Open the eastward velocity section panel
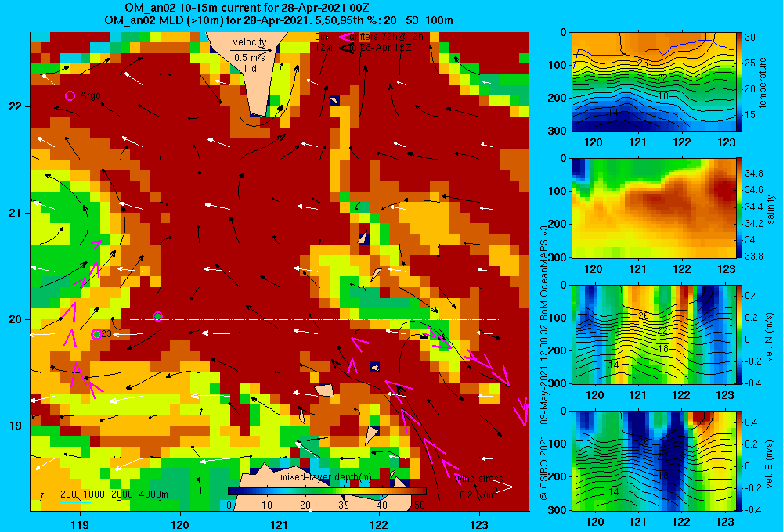The height and width of the screenshot is (532, 783). tap(653, 461)
